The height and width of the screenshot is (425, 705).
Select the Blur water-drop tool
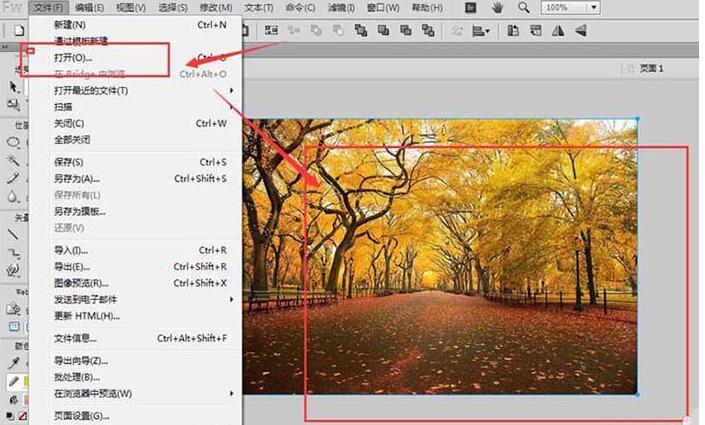(13, 197)
